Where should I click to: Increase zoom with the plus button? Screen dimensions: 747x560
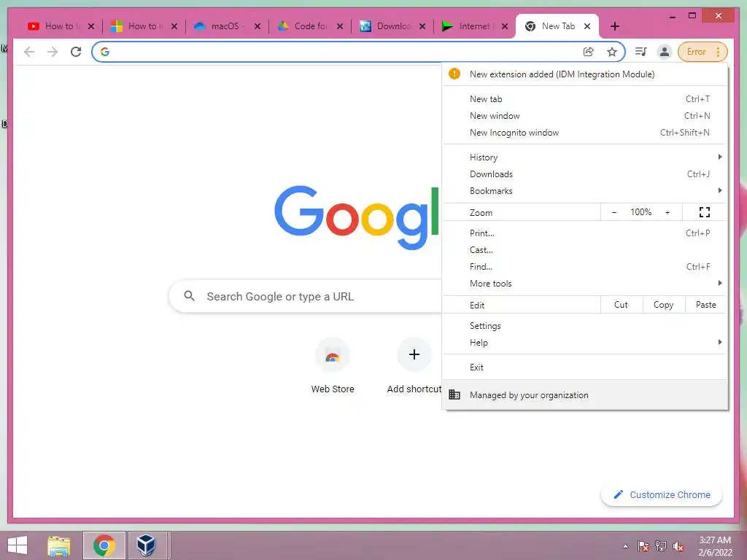[x=667, y=212]
